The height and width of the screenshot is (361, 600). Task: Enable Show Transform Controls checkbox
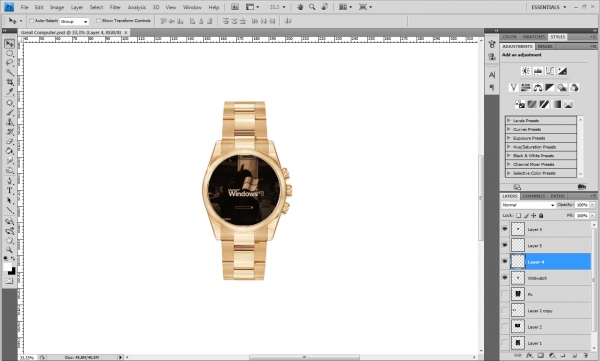[98, 21]
